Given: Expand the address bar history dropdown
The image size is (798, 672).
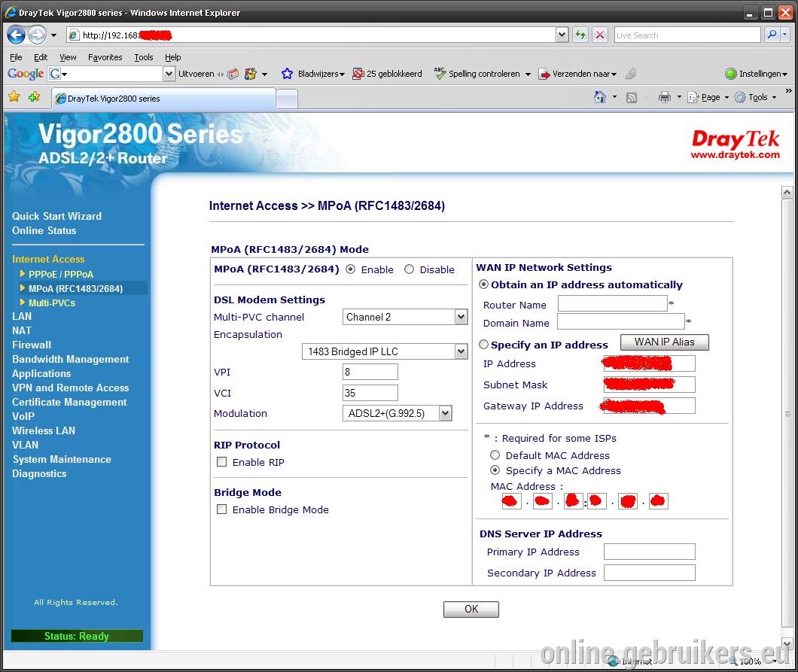Looking at the screenshot, I should (x=562, y=35).
